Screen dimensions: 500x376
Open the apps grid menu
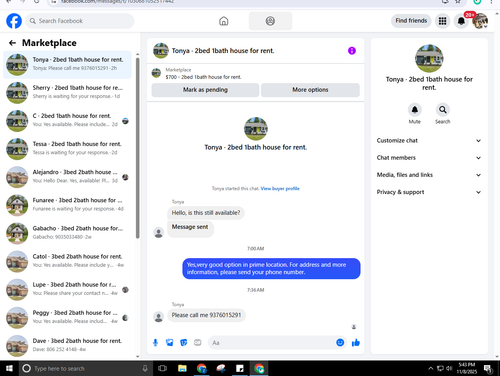click(x=442, y=21)
